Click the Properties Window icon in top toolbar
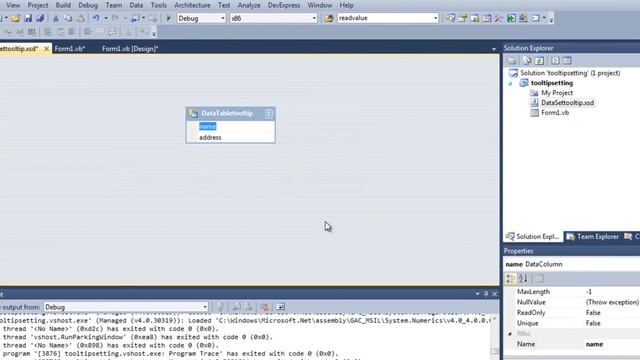The image size is (640, 360). coord(462,18)
